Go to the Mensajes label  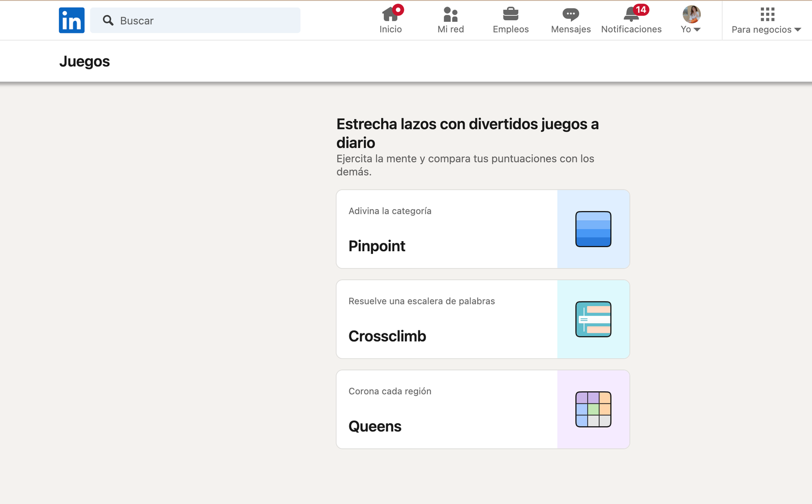tap(571, 29)
